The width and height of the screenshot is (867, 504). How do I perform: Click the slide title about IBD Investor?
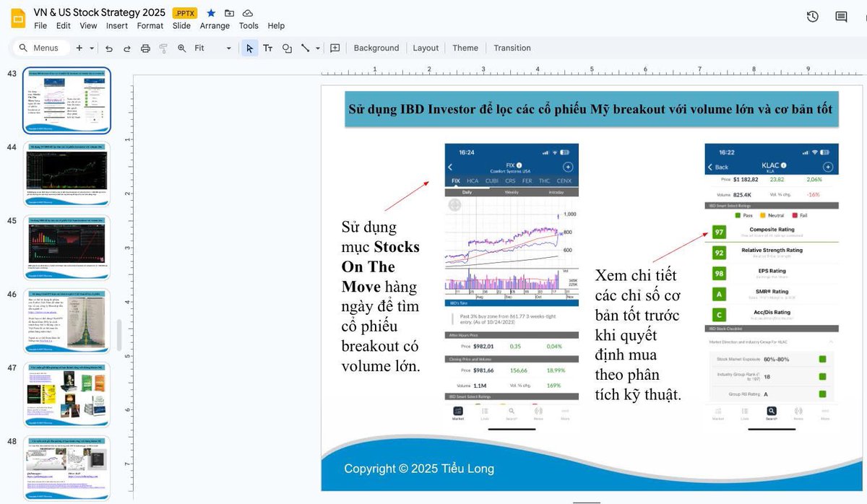tap(590, 109)
